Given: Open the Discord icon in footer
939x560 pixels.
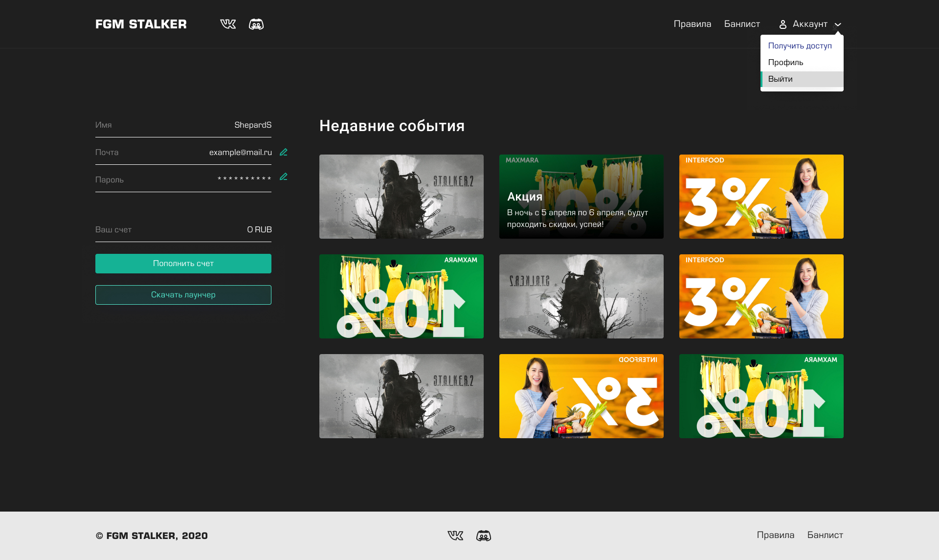Looking at the screenshot, I should 484,536.
